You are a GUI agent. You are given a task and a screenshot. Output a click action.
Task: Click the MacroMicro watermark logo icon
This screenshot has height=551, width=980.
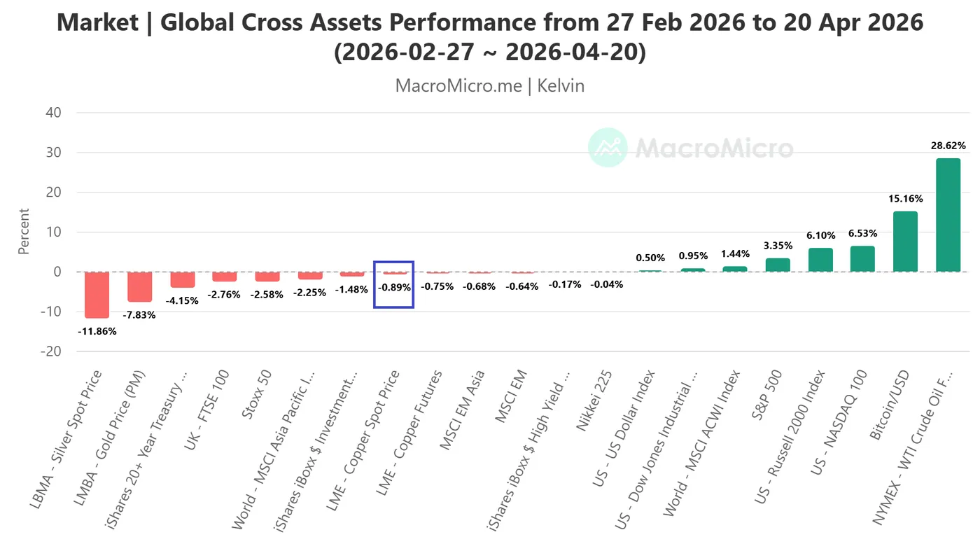tap(608, 147)
